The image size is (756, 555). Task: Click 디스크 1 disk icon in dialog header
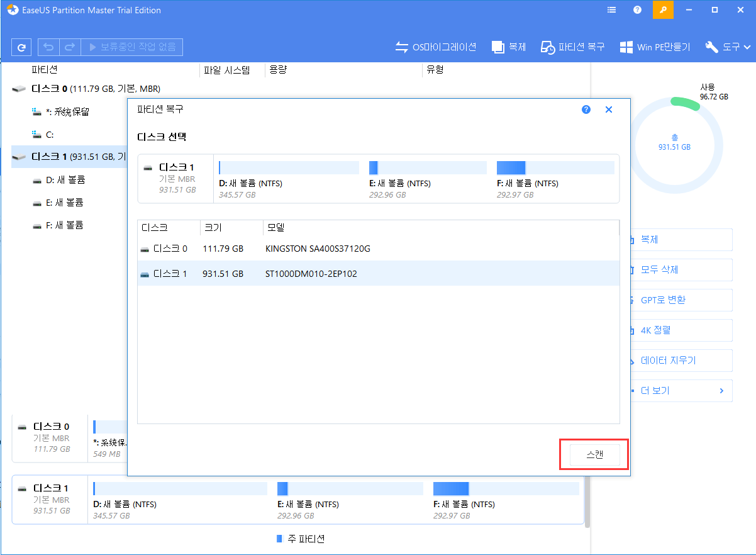pos(148,168)
